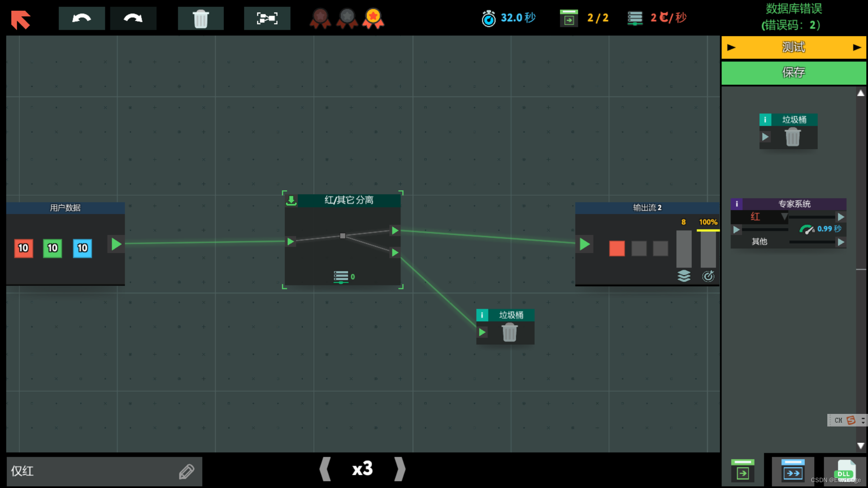Click the layers icon on the 输出流2 node
The height and width of the screenshot is (488, 868).
pos(684,276)
